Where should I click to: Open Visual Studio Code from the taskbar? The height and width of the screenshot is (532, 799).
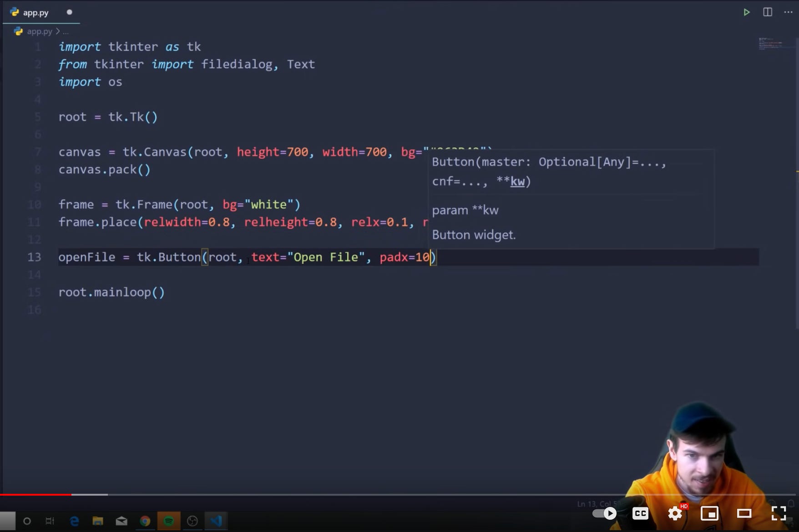coord(216,521)
